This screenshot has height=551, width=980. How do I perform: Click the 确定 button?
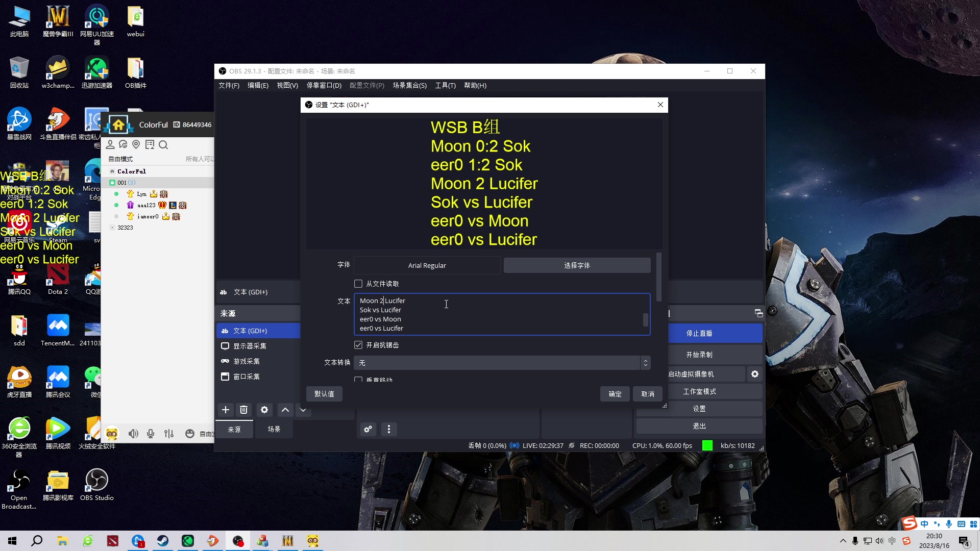pyautogui.click(x=615, y=394)
